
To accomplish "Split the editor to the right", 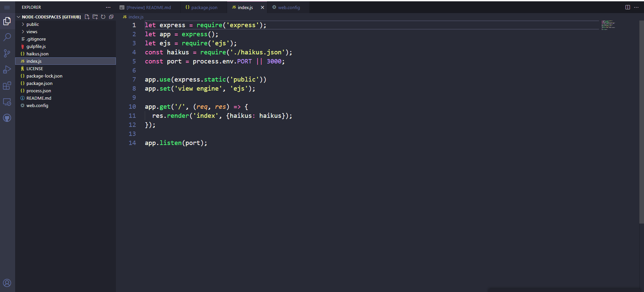I will pyautogui.click(x=628, y=7).
